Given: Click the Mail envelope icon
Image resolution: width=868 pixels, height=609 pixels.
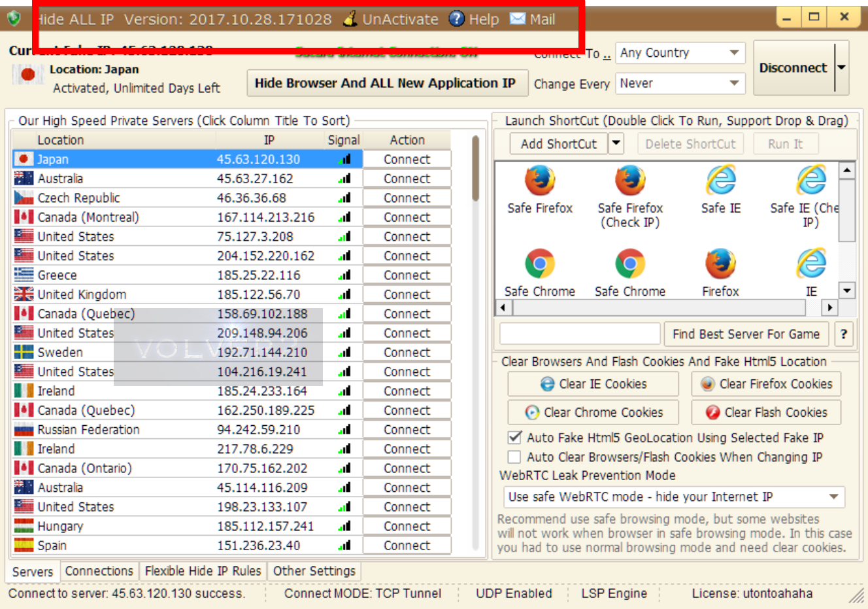Looking at the screenshot, I should pyautogui.click(x=518, y=18).
